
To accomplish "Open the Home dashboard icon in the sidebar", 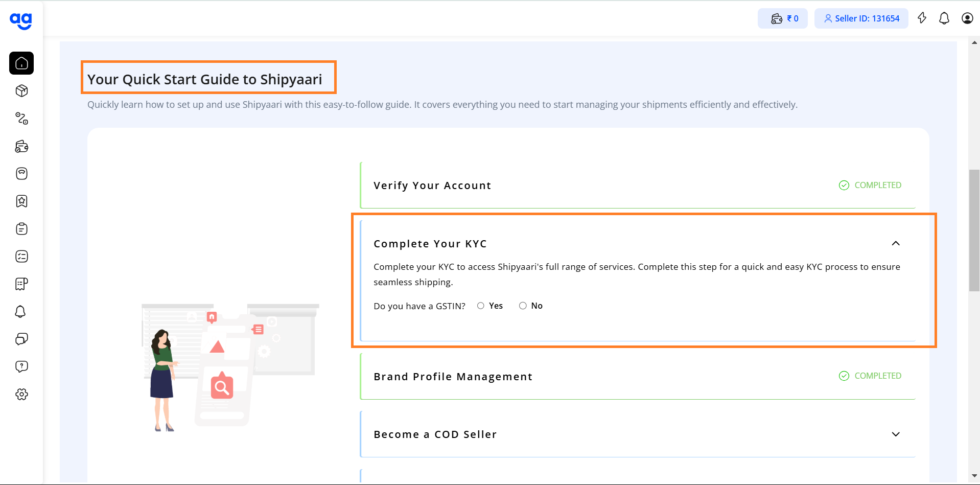I will pyautogui.click(x=21, y=63).
